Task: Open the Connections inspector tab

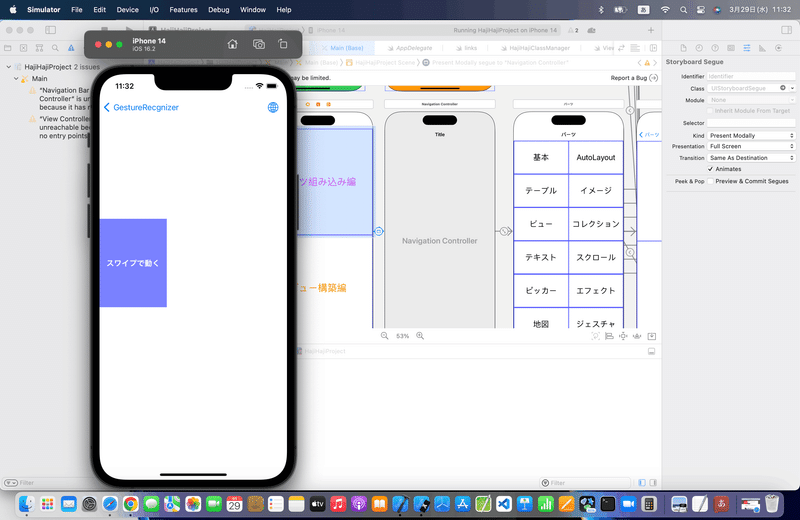Action: click(778, 48)
